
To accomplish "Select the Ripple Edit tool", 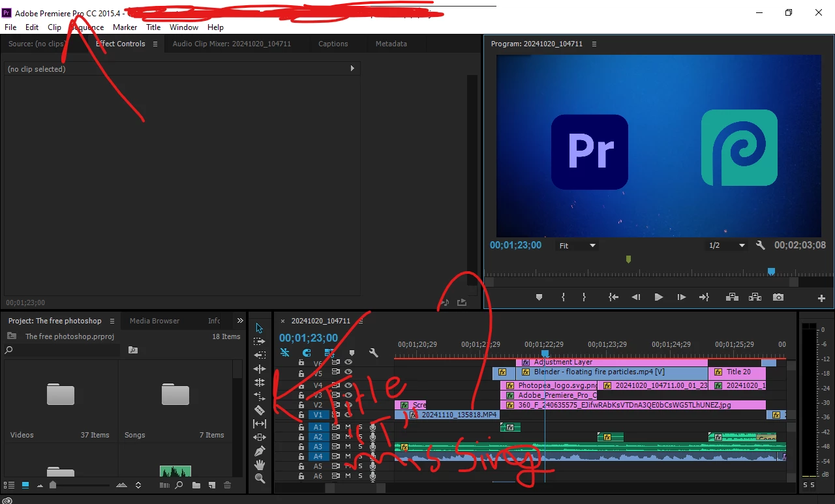I will coord(260,369).
